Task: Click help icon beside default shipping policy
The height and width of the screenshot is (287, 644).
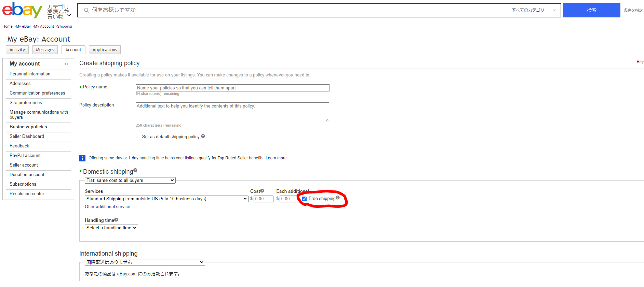Action: pyautogui.click(x=203, y=136)
